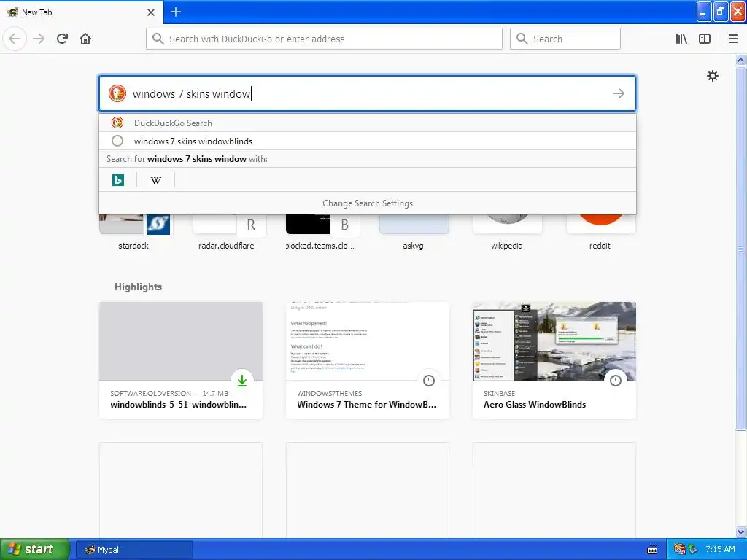
Task: Open the Windows start menu
Action: click(x=35, y=549)
